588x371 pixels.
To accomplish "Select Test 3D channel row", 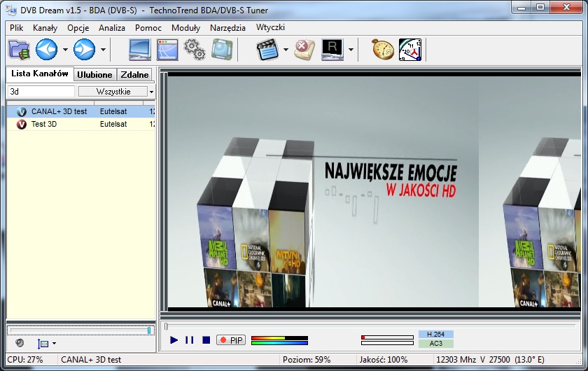I will pyautogui.click(x=81, y=124).
